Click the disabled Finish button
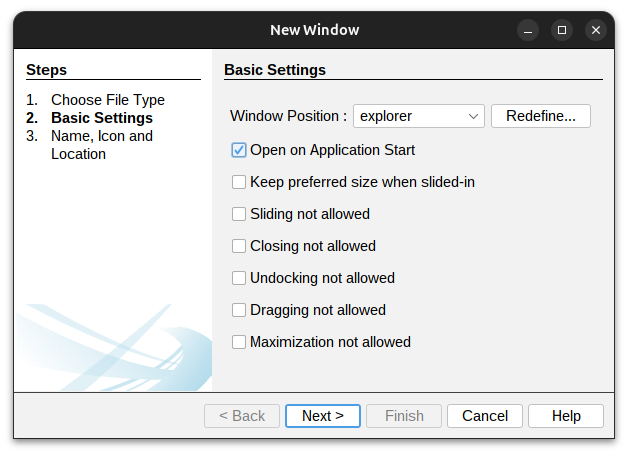628x455 pixels. pyautogui.click(x=404, y=416)
